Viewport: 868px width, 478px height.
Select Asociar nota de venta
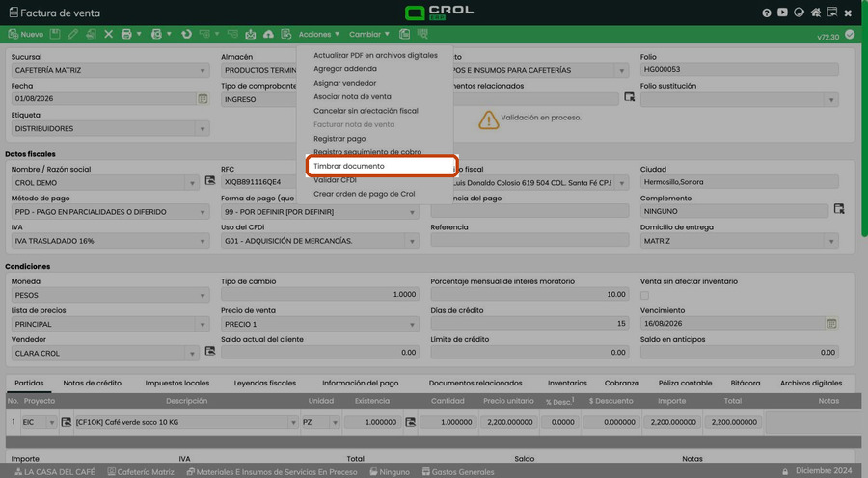[352, 96]
